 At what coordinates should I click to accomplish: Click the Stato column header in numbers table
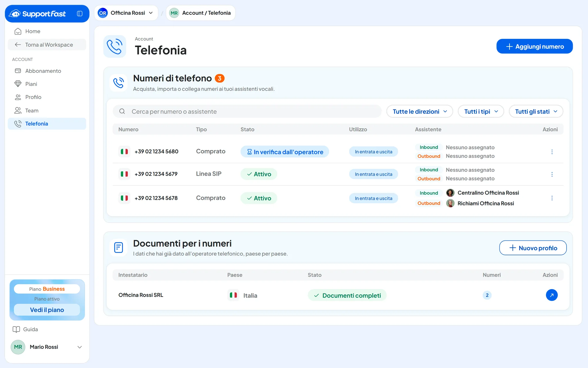tap(247, 129)
